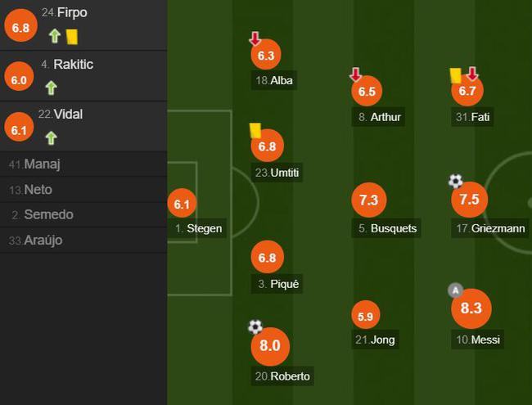Viewport: 532px width, 405px height.
Task: Open Stegen's 6.1 goalkeeper rating
Action: (x=182, y=205)
